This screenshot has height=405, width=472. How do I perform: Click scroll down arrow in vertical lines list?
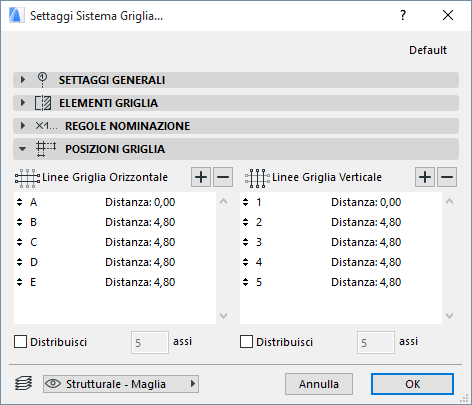tap(449, 315)
